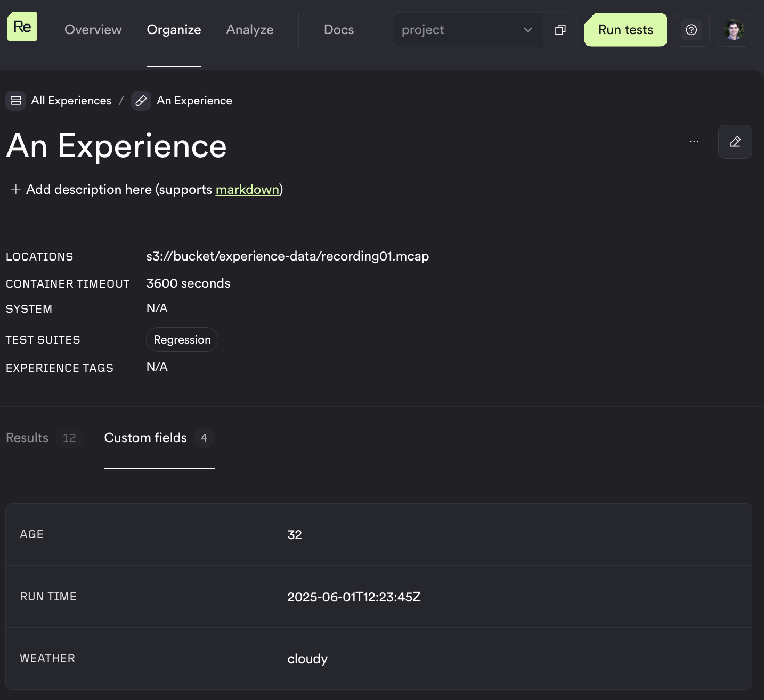The height and width of the screenshot is (700, 764).
Task: Click the Re application logo
Action: [x=22, y=26]
